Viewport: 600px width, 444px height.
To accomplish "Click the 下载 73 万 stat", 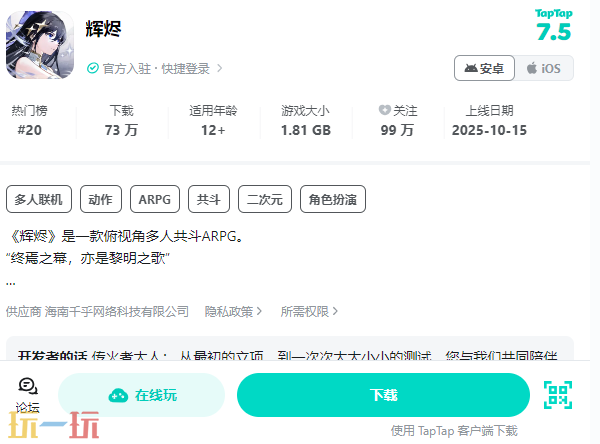I will pos(121,121).
